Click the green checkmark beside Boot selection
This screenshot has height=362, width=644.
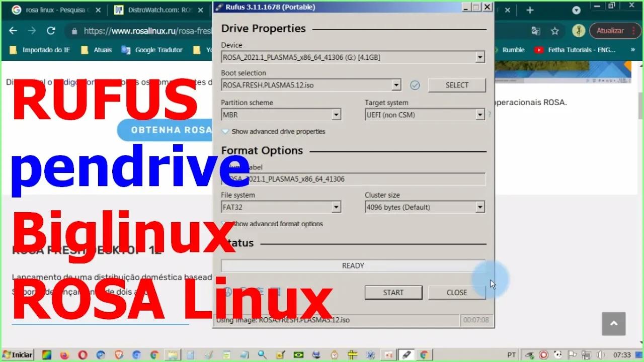[415, 85]
